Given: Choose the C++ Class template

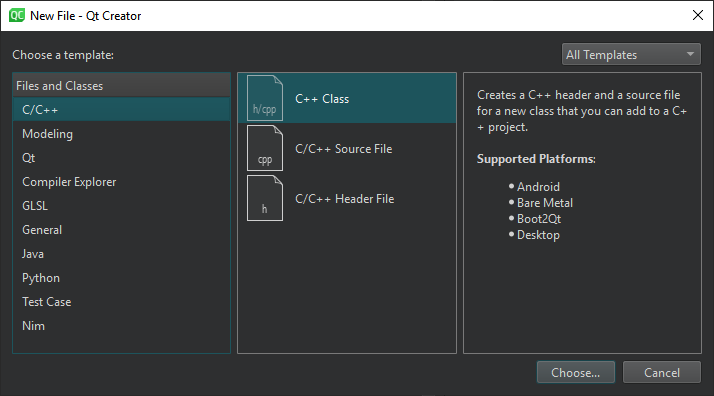Looking at the screenshot, I should click(x=347, y=98).
